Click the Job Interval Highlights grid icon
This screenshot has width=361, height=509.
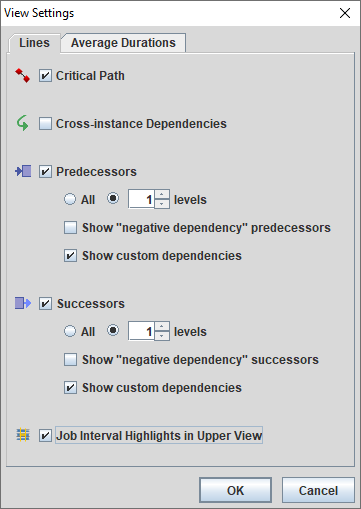[23, 435]
